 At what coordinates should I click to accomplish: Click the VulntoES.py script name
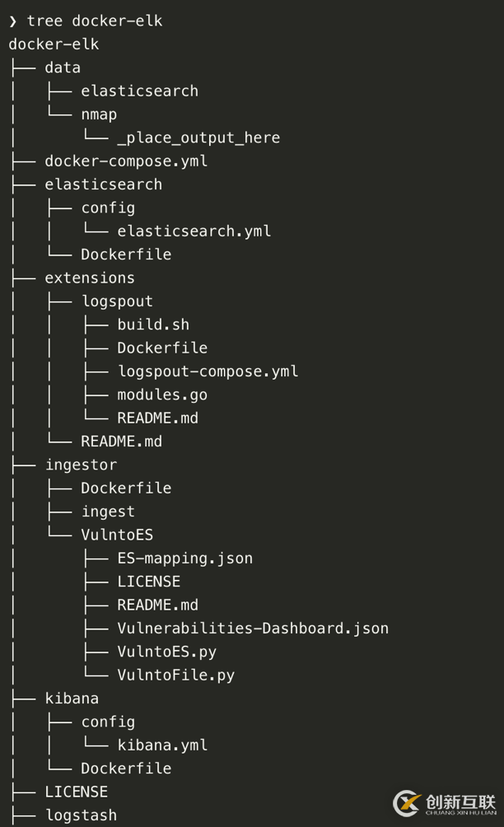pyautogui.click(x=166, y=652)
